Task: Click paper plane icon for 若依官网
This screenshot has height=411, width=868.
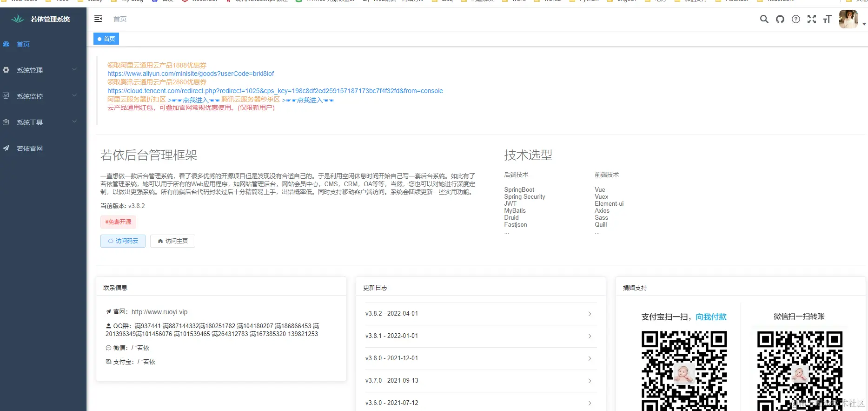Action: tap(6, 148)
